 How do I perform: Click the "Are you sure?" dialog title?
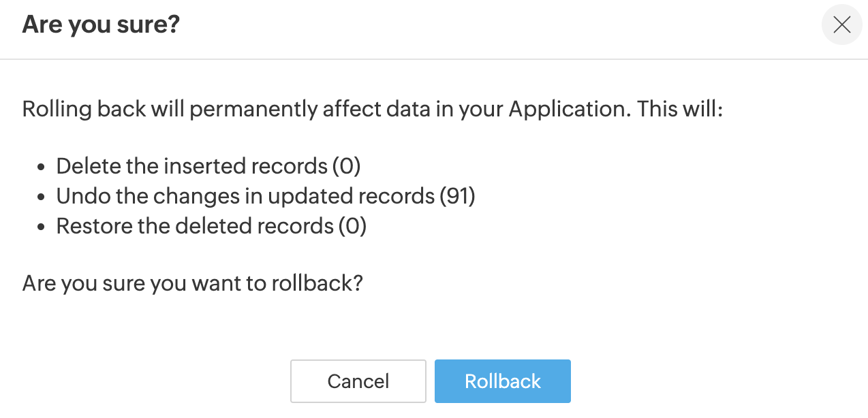pyautogui.click(x=101, y=25)
